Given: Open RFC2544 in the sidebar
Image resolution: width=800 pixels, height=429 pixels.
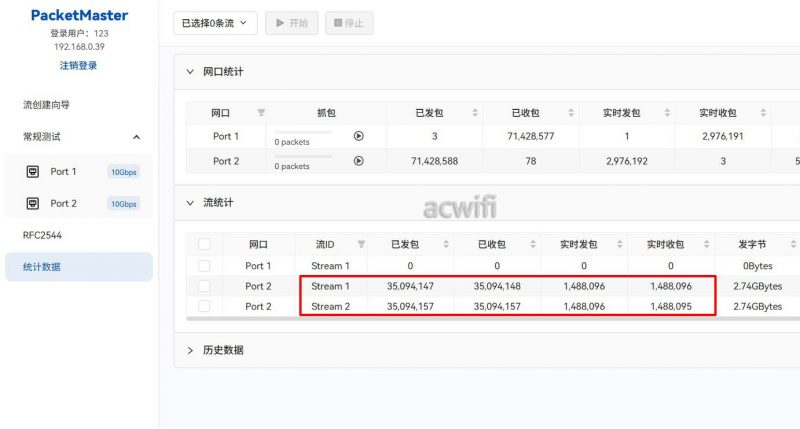Looking at the screenshot, I should point(43,235).
